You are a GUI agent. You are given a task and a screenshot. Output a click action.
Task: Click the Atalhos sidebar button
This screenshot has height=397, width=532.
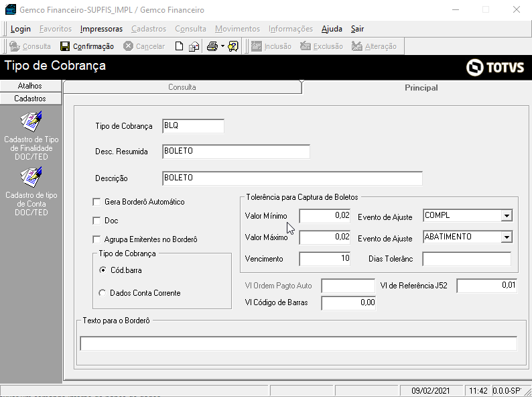pyautogui.click(x=30, y=86)
